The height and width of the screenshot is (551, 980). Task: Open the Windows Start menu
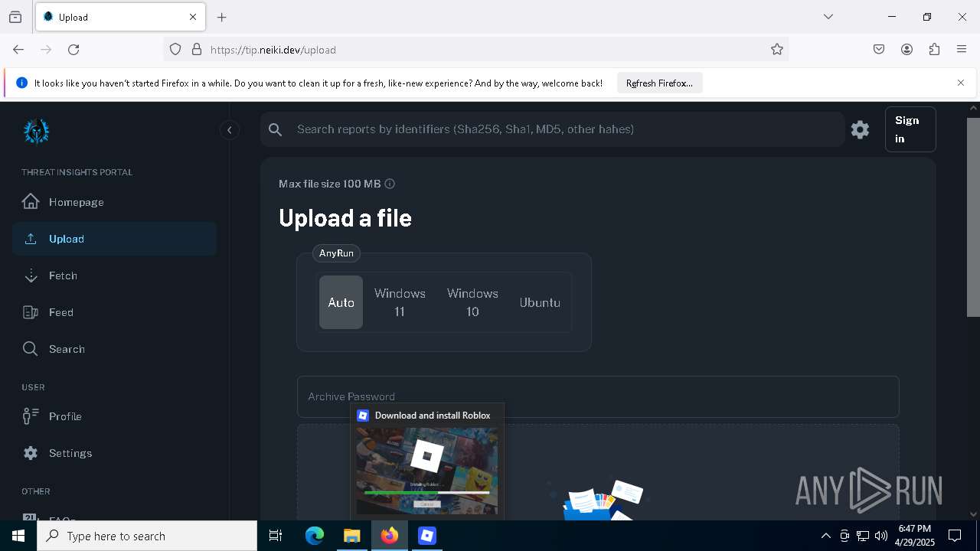click(18, 536)
